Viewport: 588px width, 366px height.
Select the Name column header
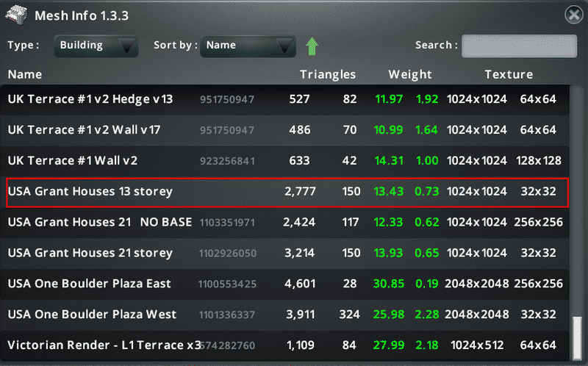click(25, 74)
